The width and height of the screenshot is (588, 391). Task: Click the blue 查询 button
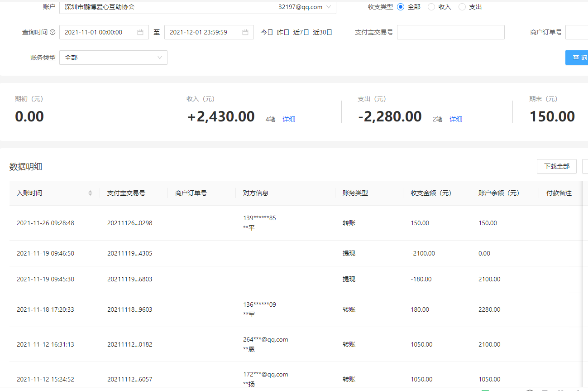pyautogui.click(x=577, y=58)
